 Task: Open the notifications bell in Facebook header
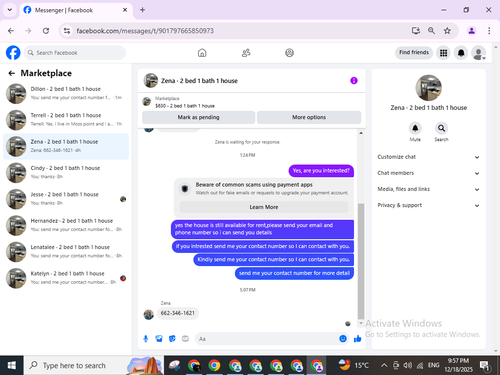(x=461, y=53)
